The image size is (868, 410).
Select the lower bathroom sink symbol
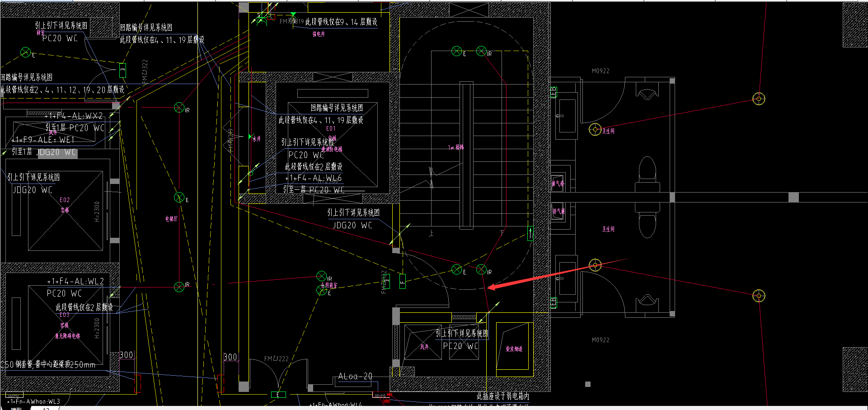[568, 278]
